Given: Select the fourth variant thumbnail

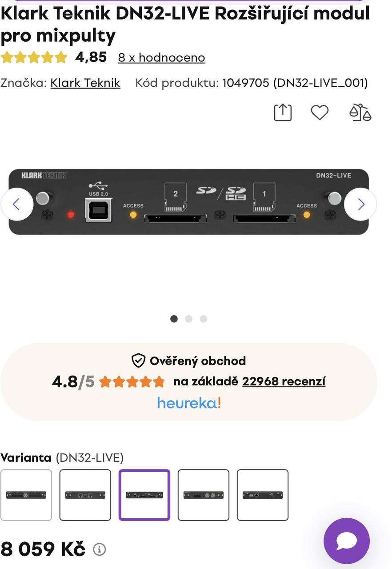Looking at the screenshot, I should click(204, 495).
